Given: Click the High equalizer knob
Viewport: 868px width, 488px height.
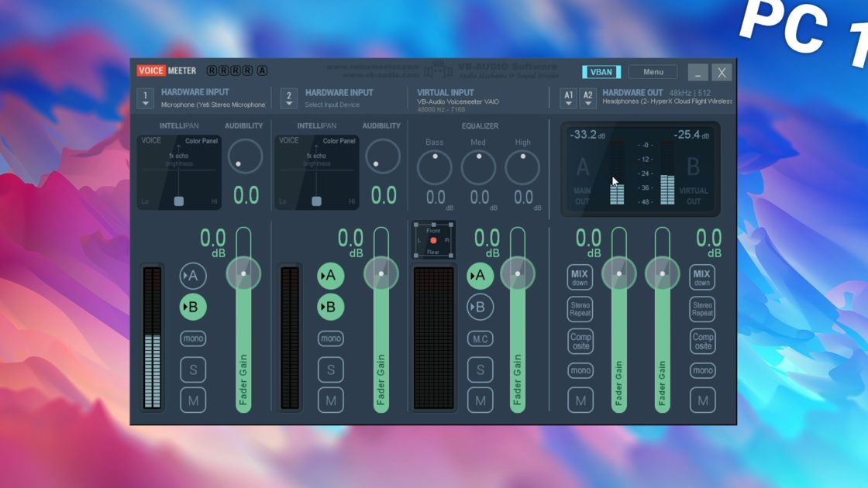Looking at the screenshot, I should pos(522,167).
